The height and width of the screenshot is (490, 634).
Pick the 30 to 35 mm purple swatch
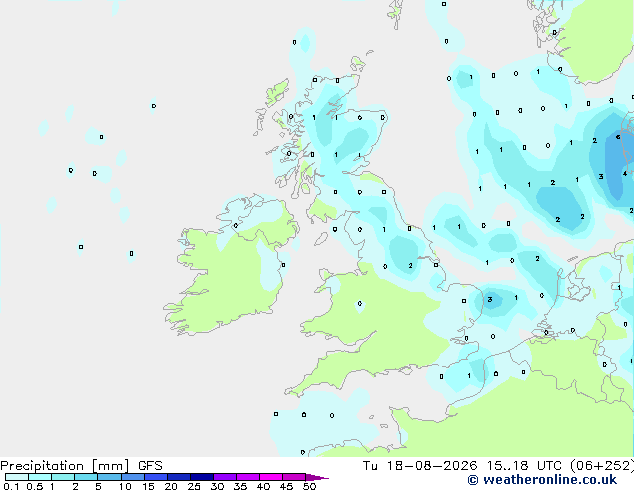[x=225, y=477]
